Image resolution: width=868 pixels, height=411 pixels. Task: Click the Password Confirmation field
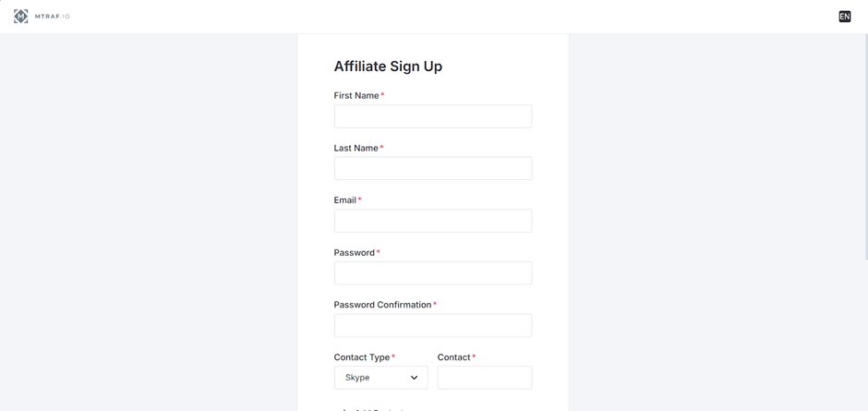432,325
